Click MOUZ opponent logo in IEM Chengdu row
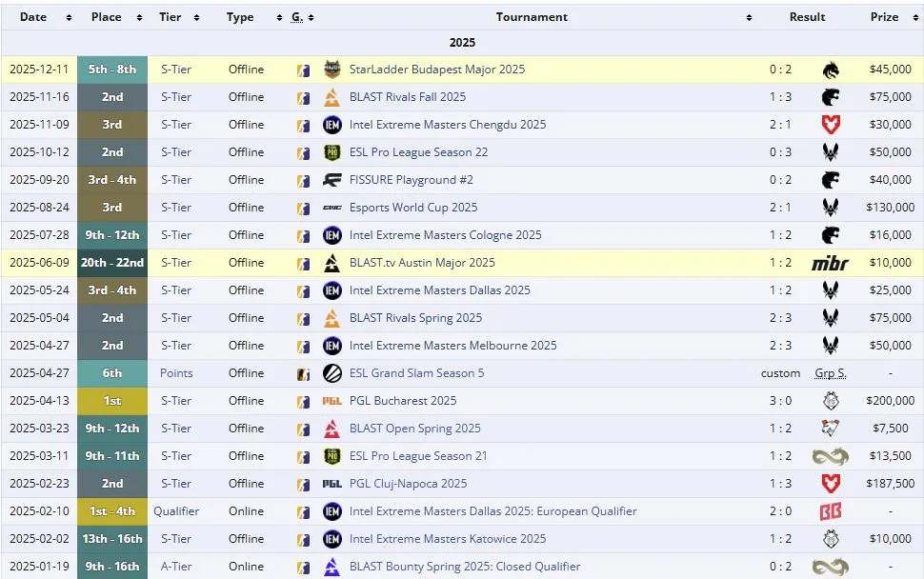The image size is (924, 579). 831,125
